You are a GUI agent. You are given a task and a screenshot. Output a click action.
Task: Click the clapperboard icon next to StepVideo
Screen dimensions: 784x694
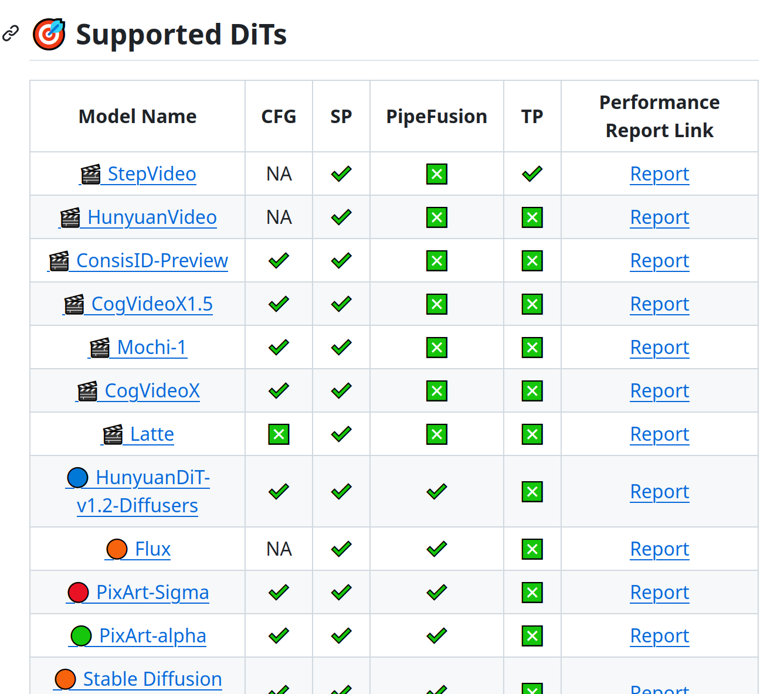click(90, 174)
